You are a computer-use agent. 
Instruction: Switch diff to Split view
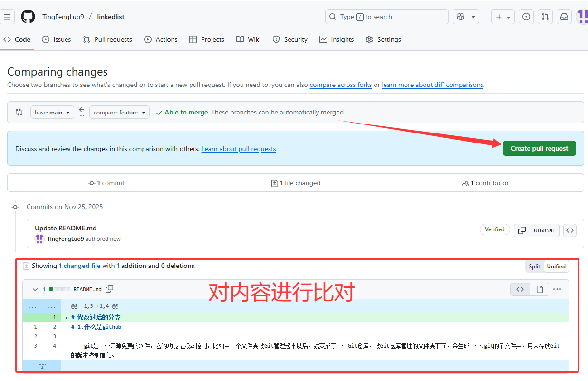pyautogui.click(x=534, y=266)
